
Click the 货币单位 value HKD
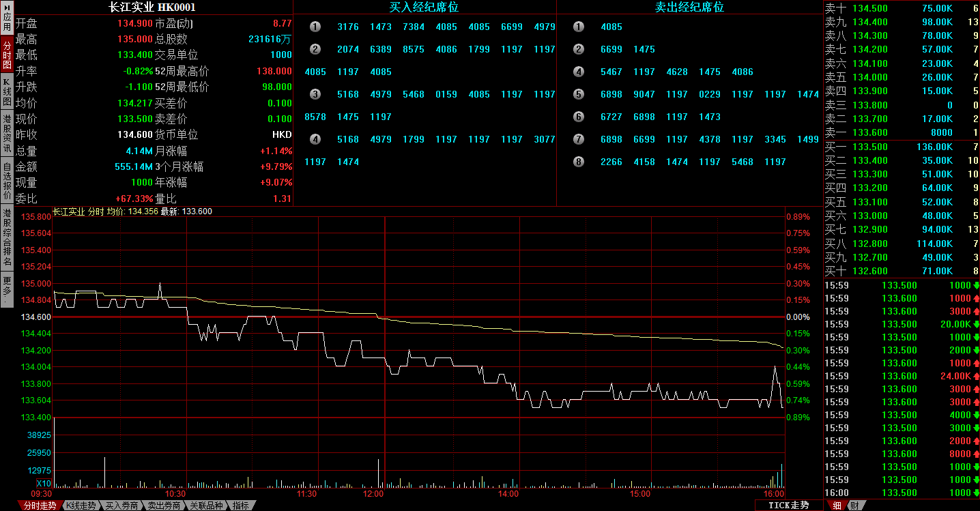[282, 134]
